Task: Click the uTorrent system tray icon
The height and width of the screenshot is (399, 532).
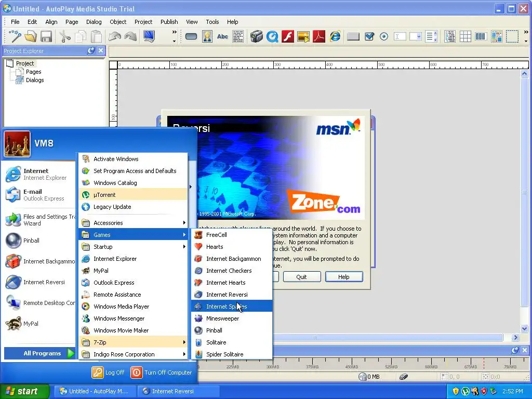Action: [465, 391]
